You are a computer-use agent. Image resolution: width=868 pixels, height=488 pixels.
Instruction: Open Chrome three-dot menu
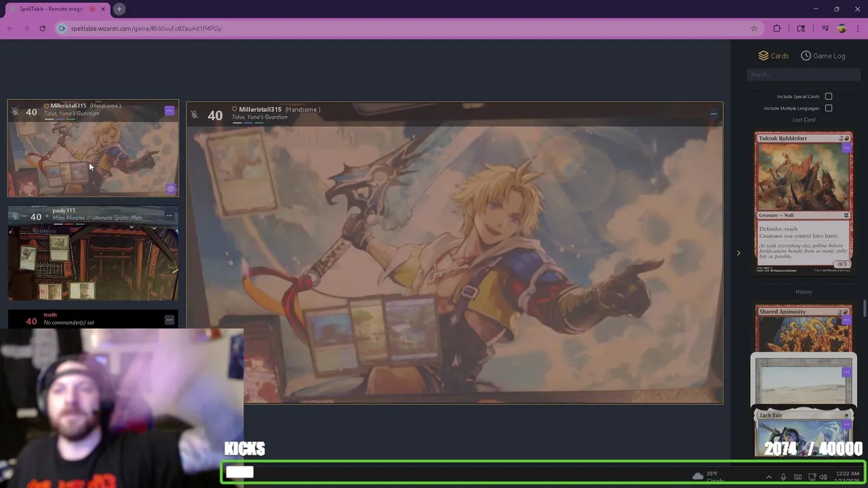(x=858, y=28)
